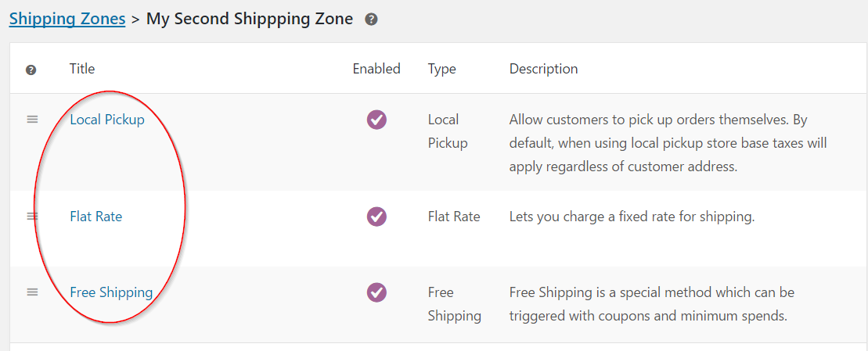Click the drag handle for Local Pickup row
The width and height of the screenshot is (868, 351).
coord(32,120)
